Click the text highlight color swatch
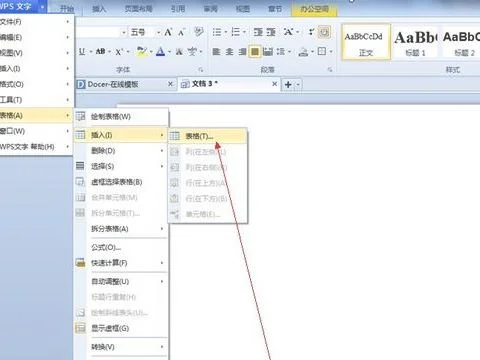Viewport: 480px width, 360px height. [x=142, y=52]
